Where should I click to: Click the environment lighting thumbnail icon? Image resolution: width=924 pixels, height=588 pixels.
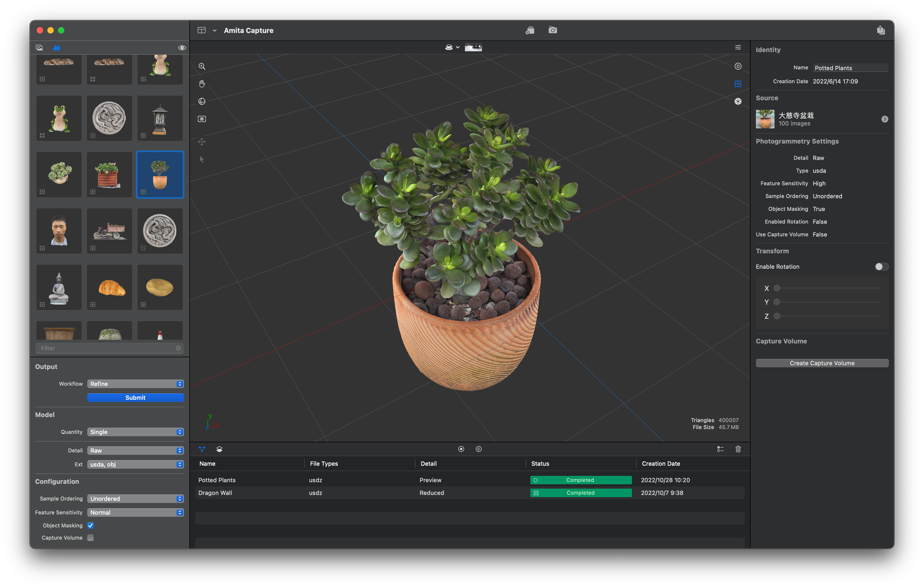coord(473,47)
